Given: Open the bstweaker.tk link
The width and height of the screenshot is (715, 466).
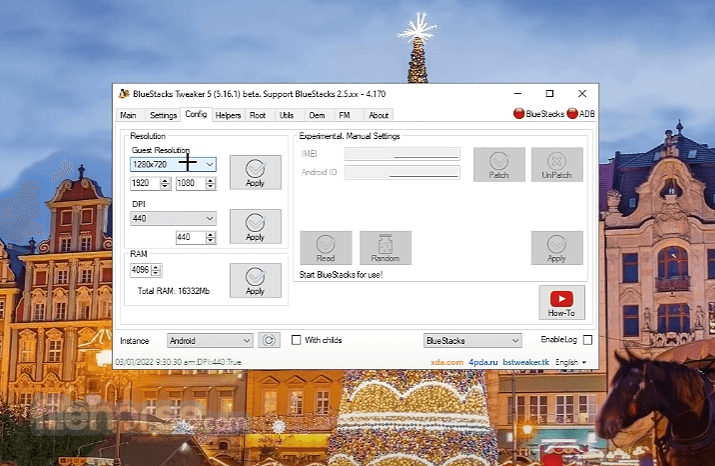Looking at the screenshot, I should pyautogui.click(x=526, y=362).
